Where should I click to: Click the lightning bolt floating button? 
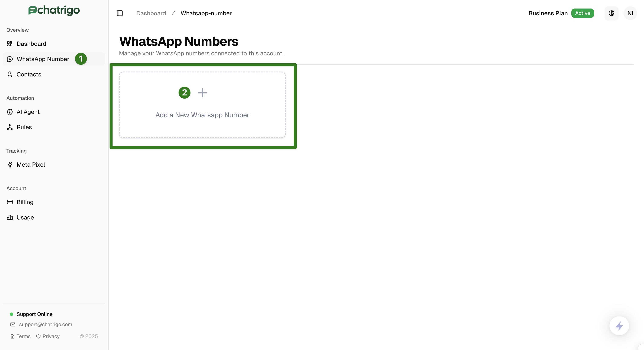click(x=619, y=326)
